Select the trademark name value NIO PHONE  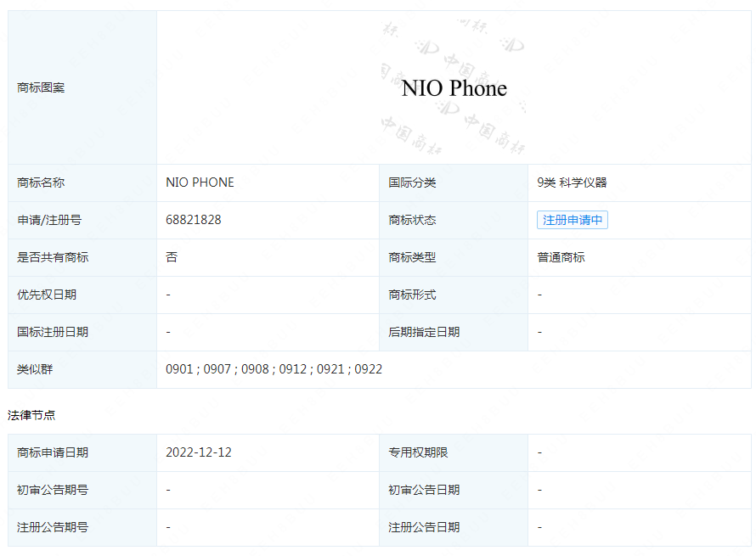click(x=200, y=183)
